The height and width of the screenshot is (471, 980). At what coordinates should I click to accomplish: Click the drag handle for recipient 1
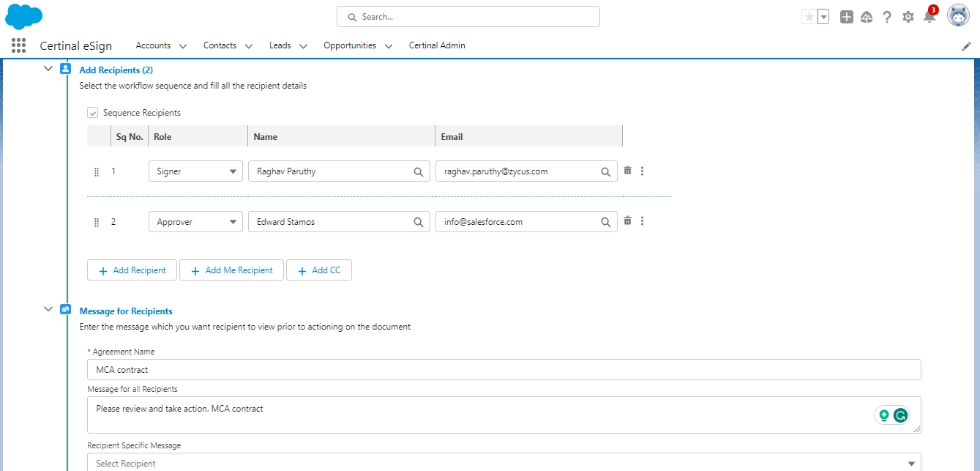[97, 172]
